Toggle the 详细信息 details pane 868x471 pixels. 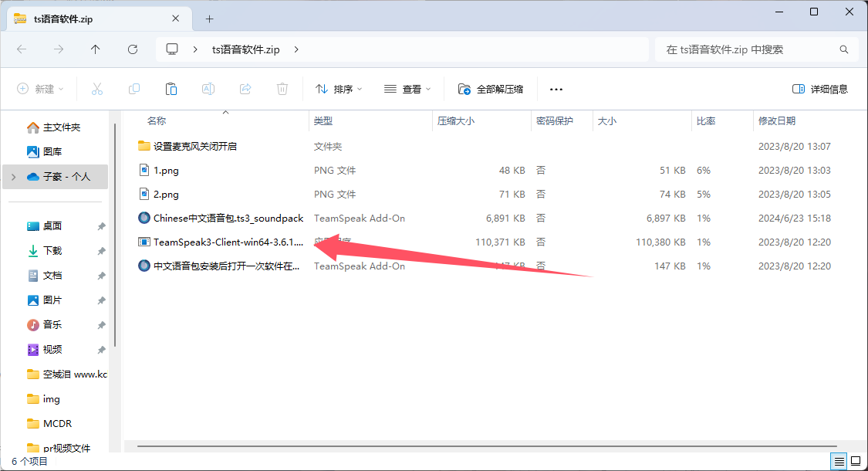(x=820, y=89)
